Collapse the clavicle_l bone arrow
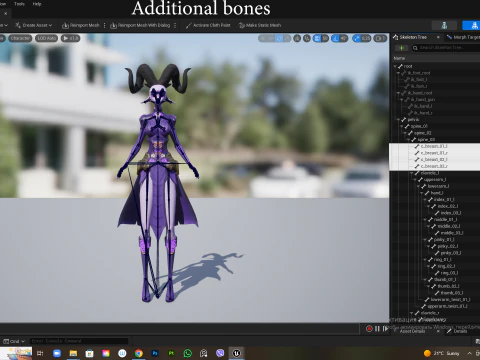 click(x=412, y=173)
